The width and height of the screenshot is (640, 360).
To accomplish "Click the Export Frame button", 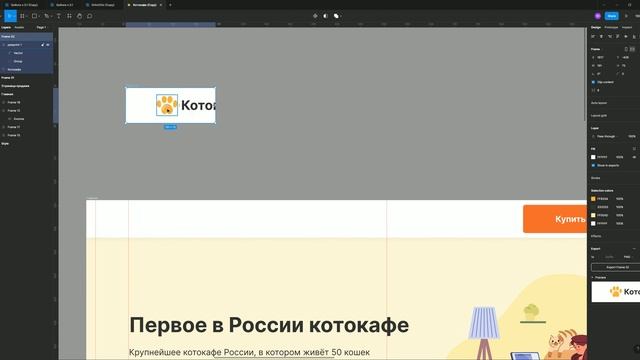I will (x=617, y=267).
